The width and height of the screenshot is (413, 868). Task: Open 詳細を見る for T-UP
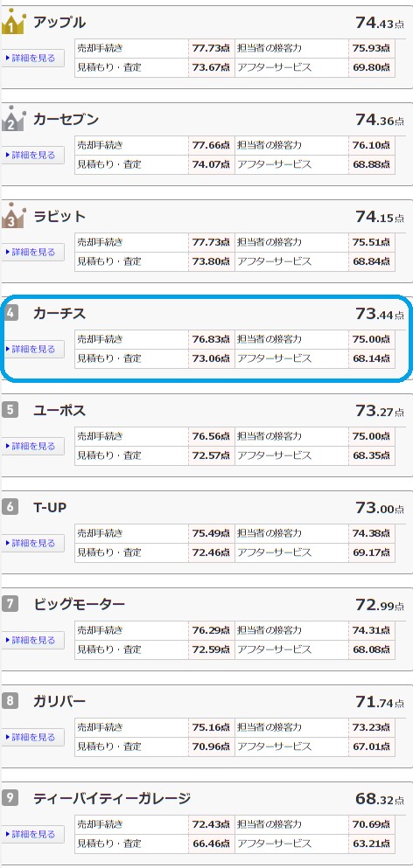click(32, 543)
